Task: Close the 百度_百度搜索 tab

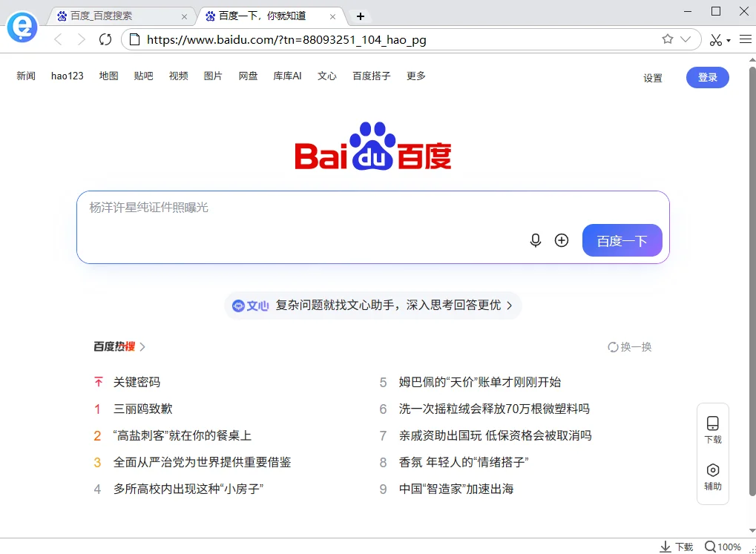Action: click(x=184, y=16)
